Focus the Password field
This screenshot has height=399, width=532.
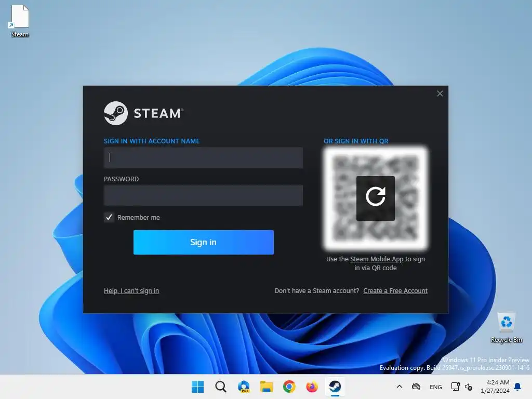pyautogui.click(x=203, y=195)
